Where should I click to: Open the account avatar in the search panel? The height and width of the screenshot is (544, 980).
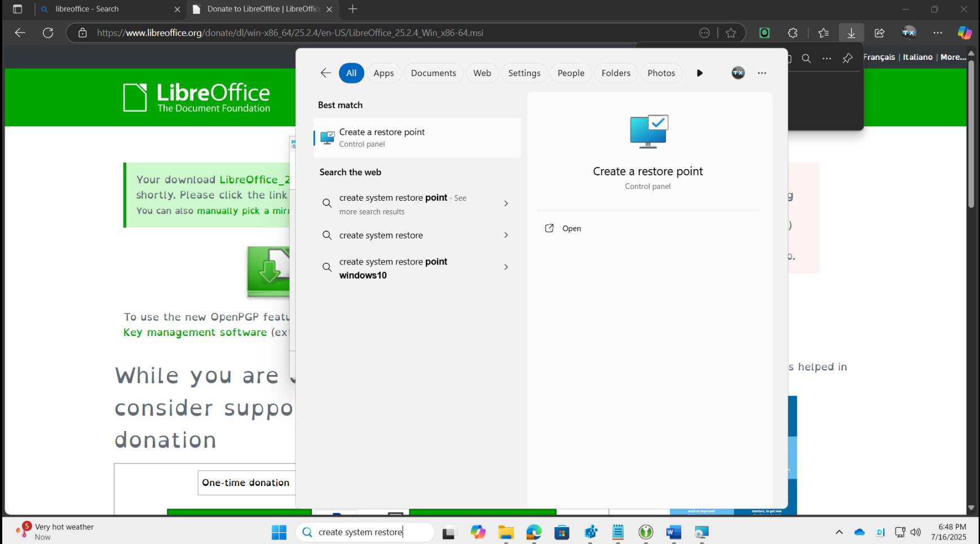(738, 73)
